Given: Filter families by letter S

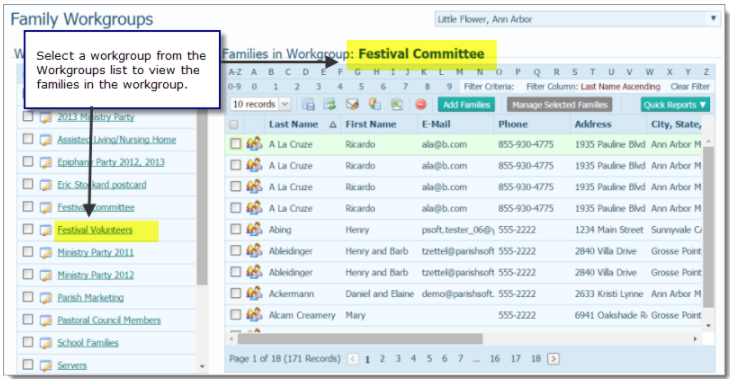Looking at the screenshot, I should coord(575,72).
